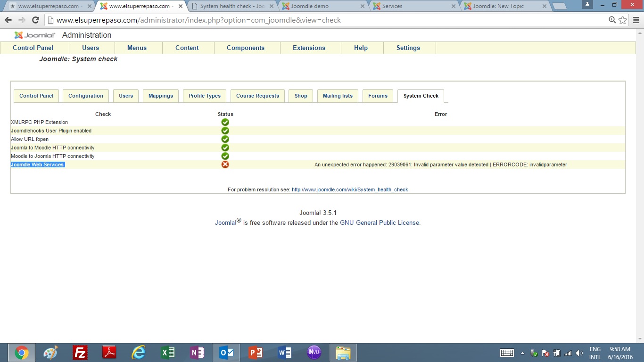Image resolution: width=644 pixels, height=362 pixels.
Task: Open FileZilla from the taskbar
Action: (x=80, y=353)
